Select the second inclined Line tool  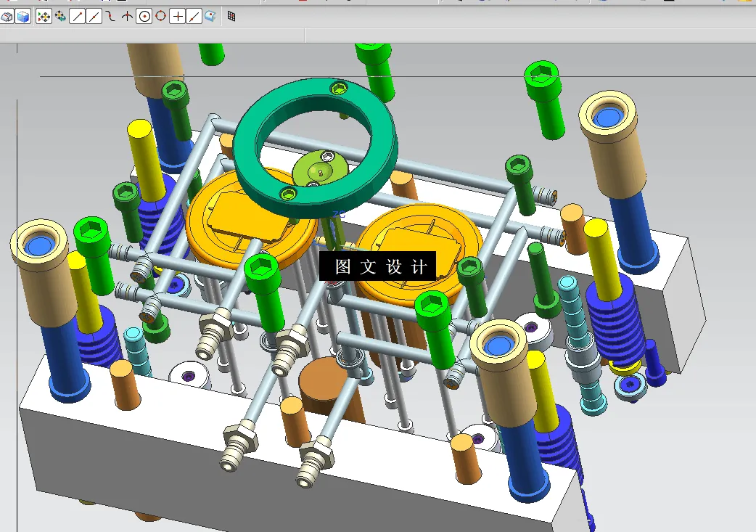[94, 16]
